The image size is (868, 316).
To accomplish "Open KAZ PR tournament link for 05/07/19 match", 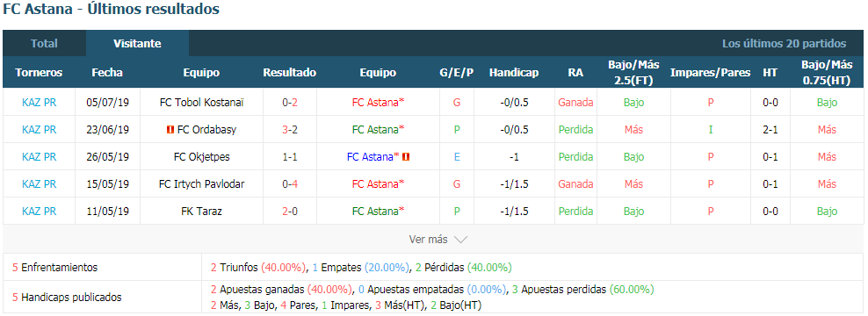I will point(40,103).
